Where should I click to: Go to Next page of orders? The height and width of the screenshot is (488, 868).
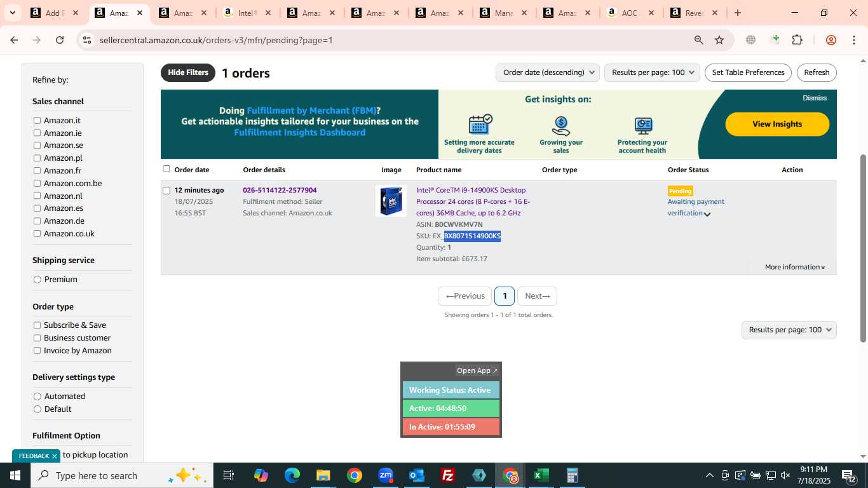pos(537,296)
